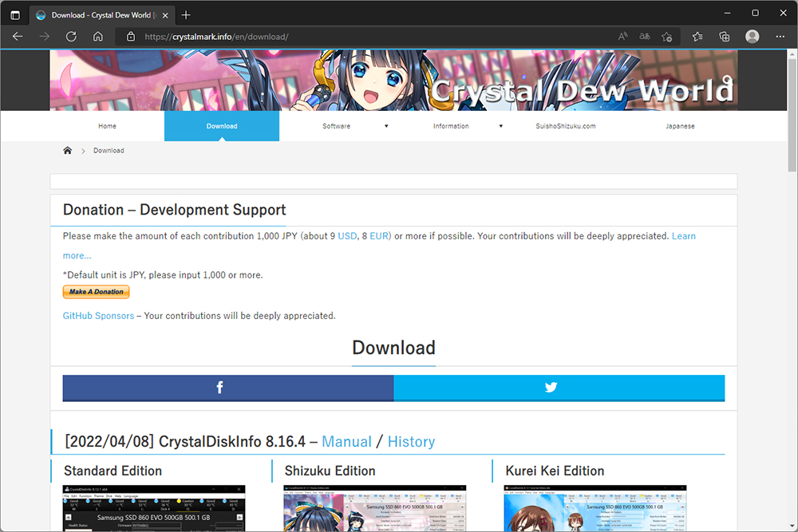Image resolution: width=798 pixels, height=532 pixels.
Task: Click the scrollbar up arrow
Action: point(792,53)
